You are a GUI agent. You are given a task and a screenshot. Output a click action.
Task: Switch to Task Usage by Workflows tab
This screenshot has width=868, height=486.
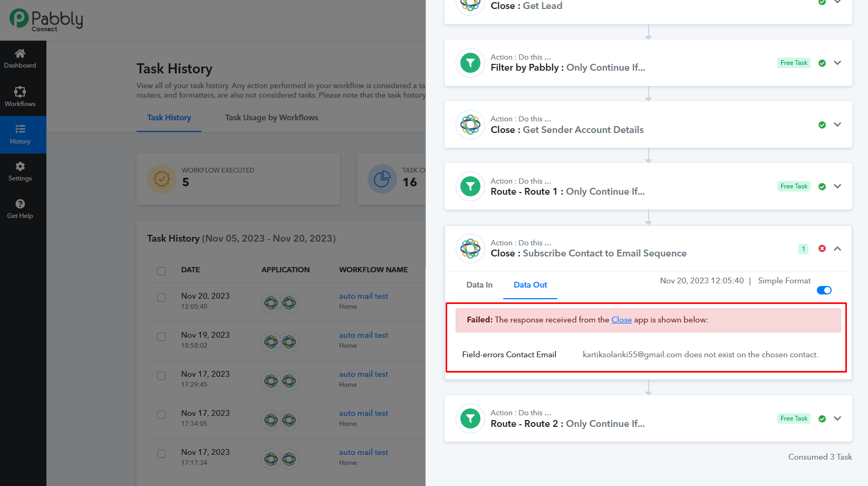click(x=272, y=118)
